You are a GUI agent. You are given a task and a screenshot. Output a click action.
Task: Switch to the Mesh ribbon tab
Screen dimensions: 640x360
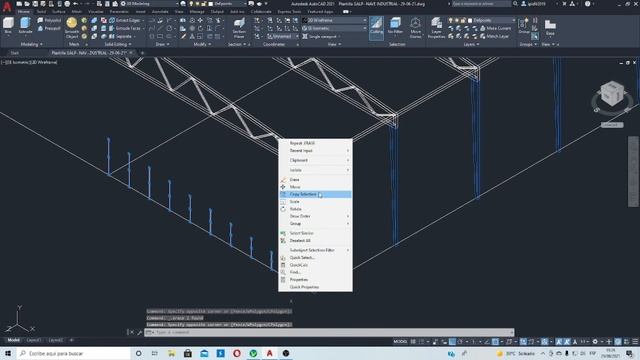[77, 12]
